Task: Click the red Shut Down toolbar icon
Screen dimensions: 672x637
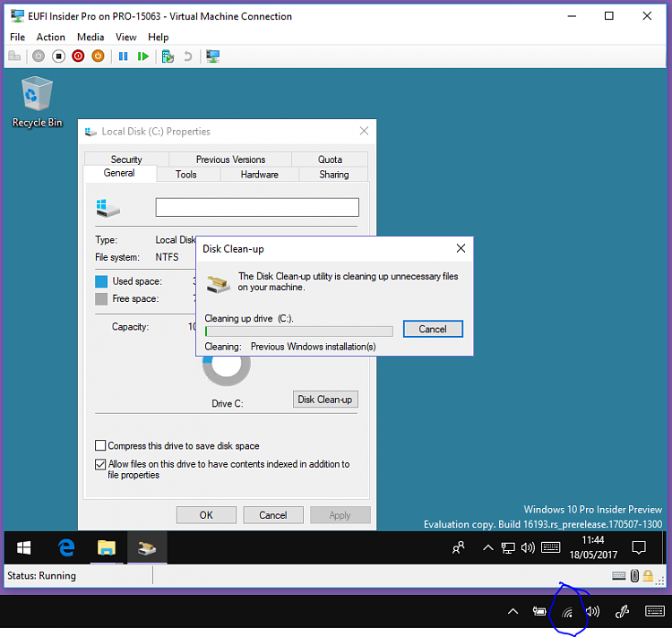Action: [x=78, y=56]
